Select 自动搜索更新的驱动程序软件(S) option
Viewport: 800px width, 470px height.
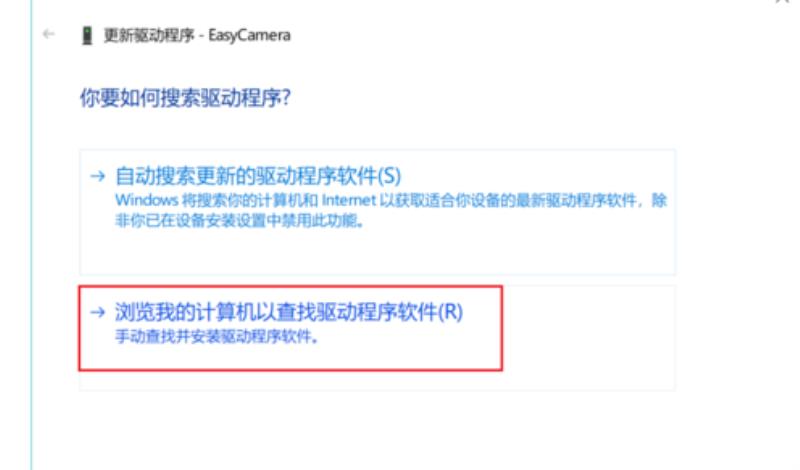[x=378, y=212]
